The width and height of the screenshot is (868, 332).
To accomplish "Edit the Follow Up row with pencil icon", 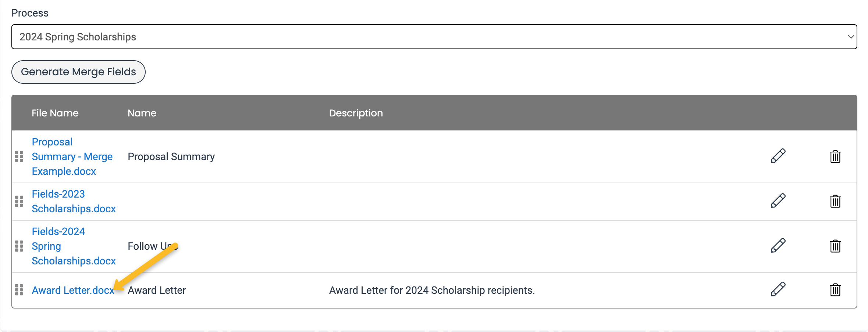I will [x=778, y=246].
